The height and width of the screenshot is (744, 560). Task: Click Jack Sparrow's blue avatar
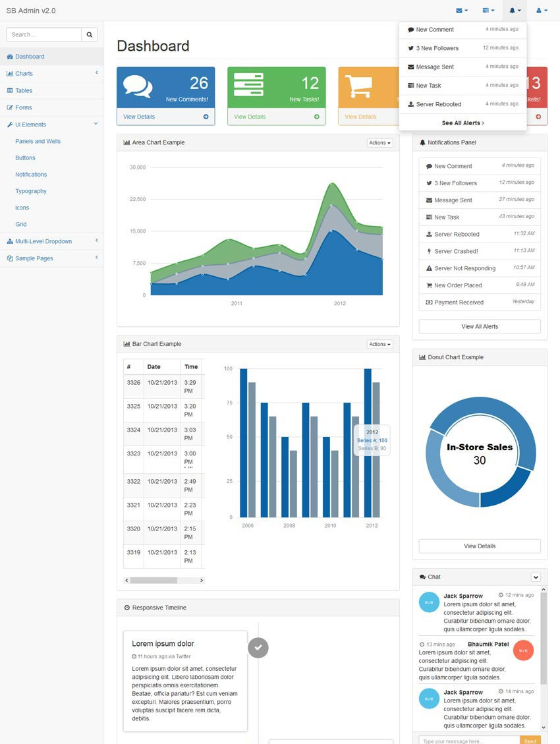point(429,602)
